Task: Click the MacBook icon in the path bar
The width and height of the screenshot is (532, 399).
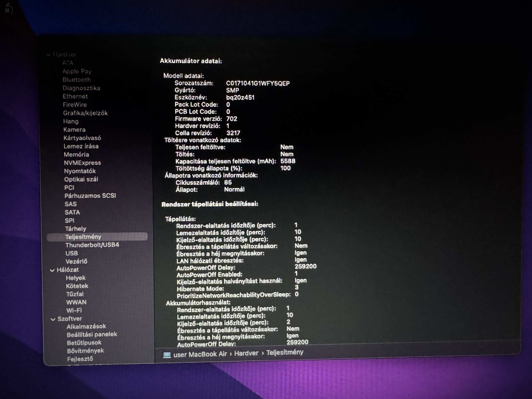Action: coord(167,355)
